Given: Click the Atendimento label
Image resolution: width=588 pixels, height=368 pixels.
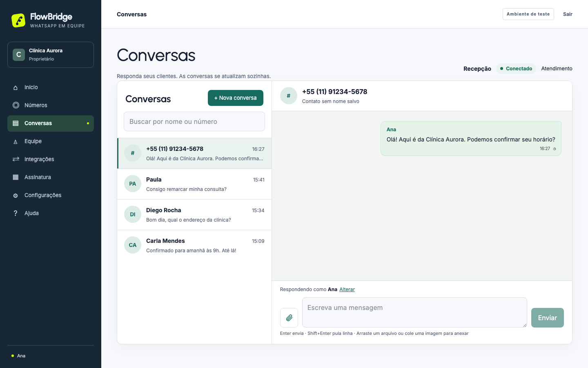Looking at the screenshot, I should (557, 69).
